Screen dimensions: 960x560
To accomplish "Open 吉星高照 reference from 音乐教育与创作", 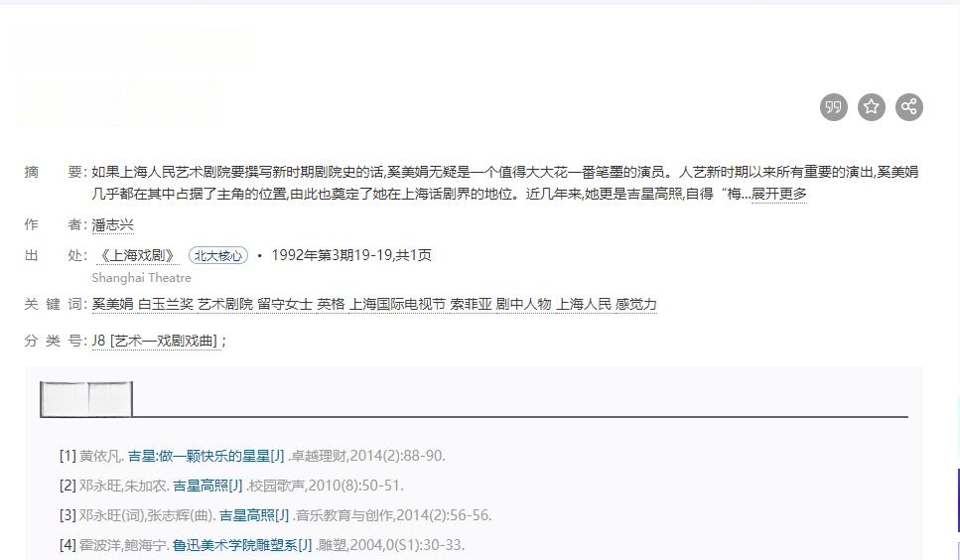I will point(254,515).
